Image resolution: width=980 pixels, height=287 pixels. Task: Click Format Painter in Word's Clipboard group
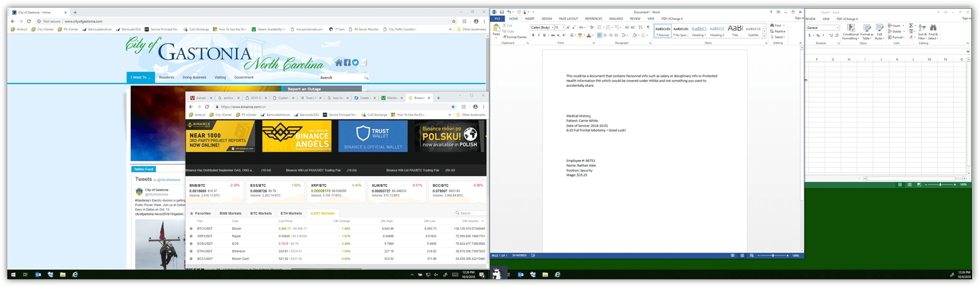tap(515, 37)
